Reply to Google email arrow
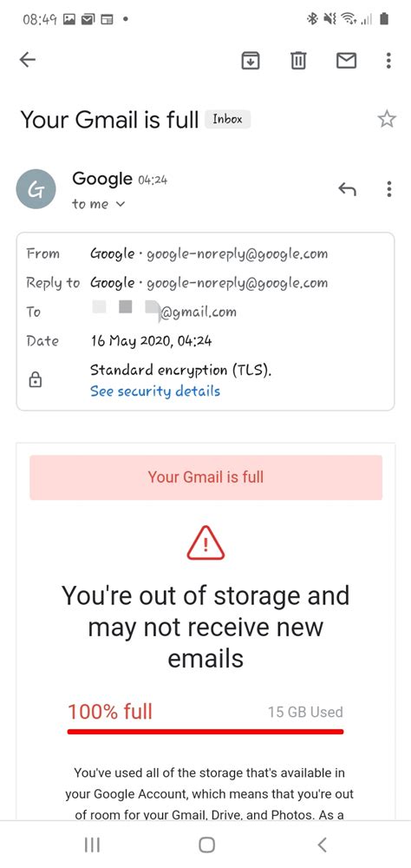 pyautogui.click(x=347, y=189)
